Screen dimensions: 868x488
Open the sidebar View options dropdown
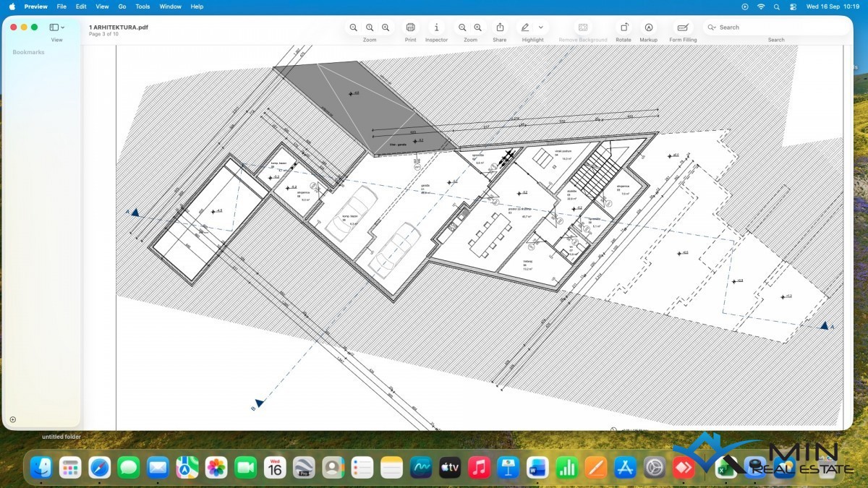click(56, 27)
